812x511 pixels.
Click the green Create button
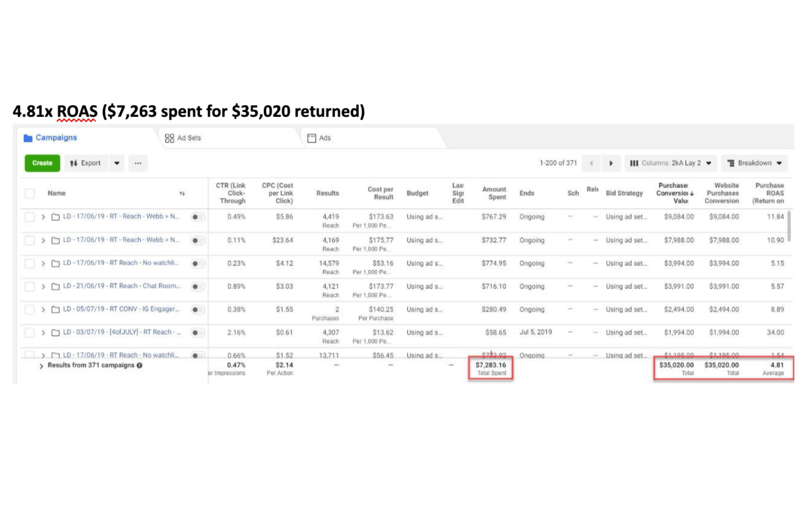coord(42,163)
